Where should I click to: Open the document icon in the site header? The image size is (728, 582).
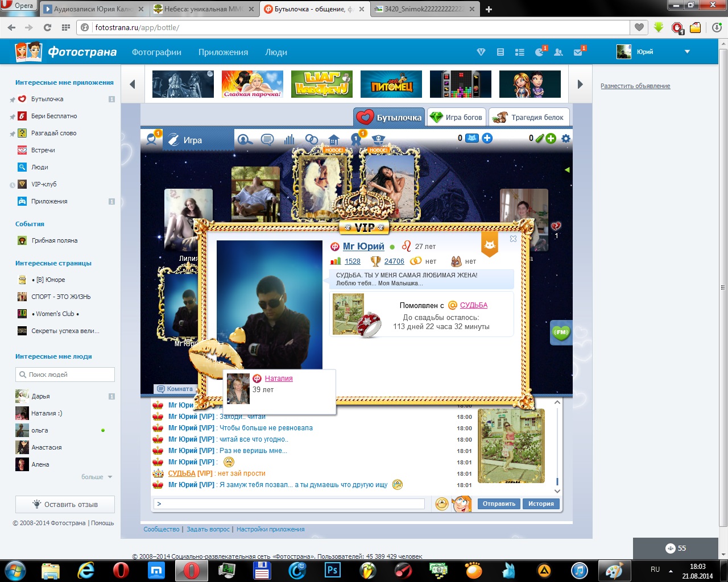(x=500, y=52)
